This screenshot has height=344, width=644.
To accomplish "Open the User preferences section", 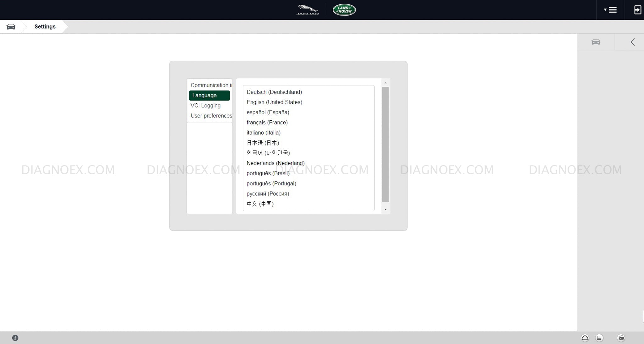I will click(211, 116).
